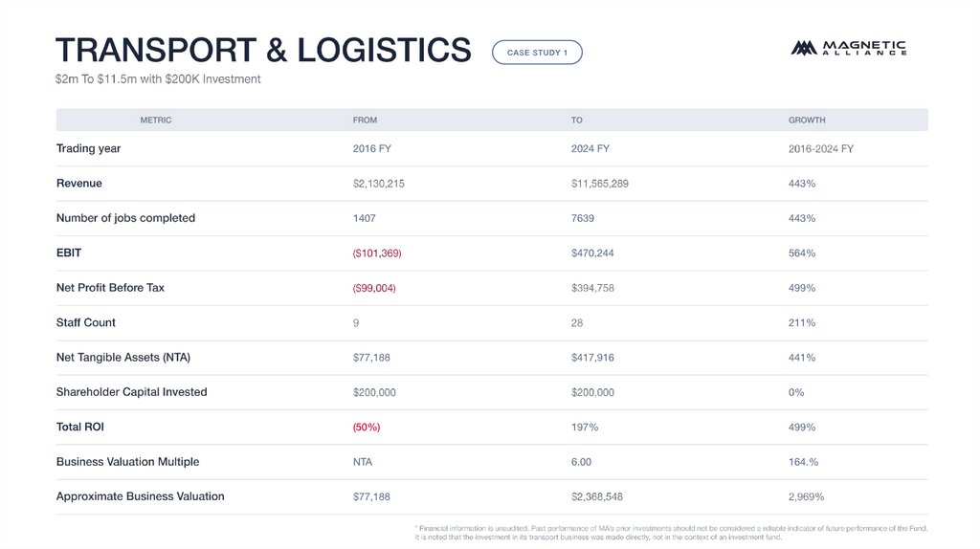Click the subtitle about $200K Investment
The image size is (980, 549).
pos(158,79)
